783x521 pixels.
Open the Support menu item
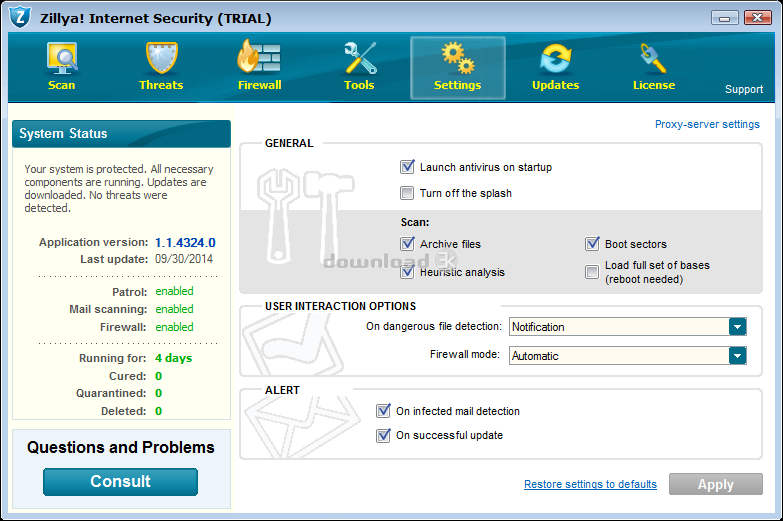point(743,89)
